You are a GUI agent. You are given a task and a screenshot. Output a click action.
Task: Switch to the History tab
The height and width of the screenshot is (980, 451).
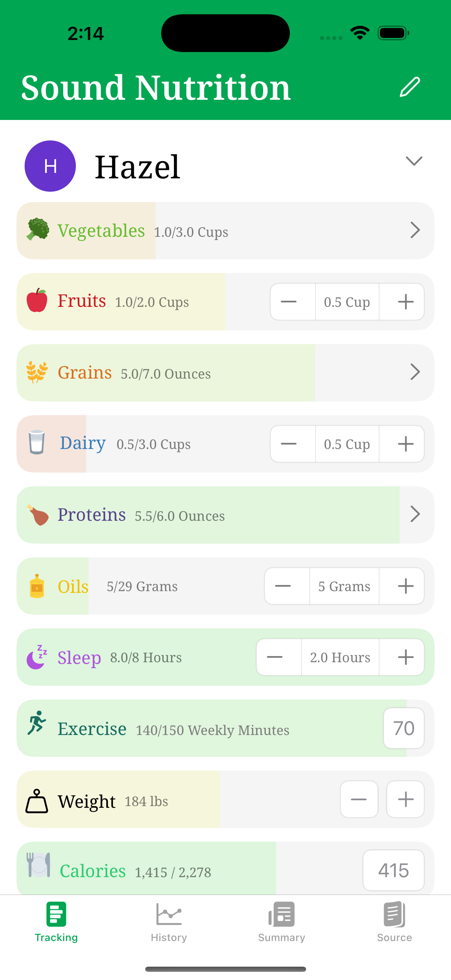169,922
